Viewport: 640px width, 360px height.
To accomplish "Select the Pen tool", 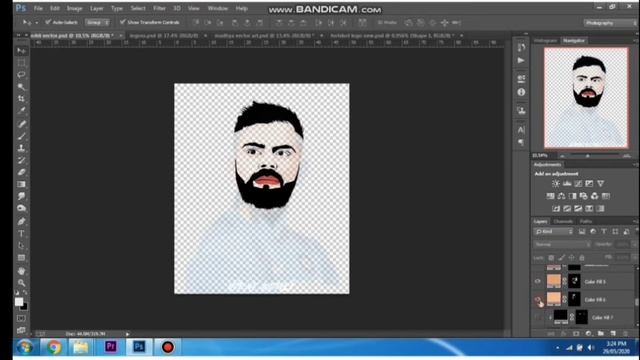I will 21,222.
